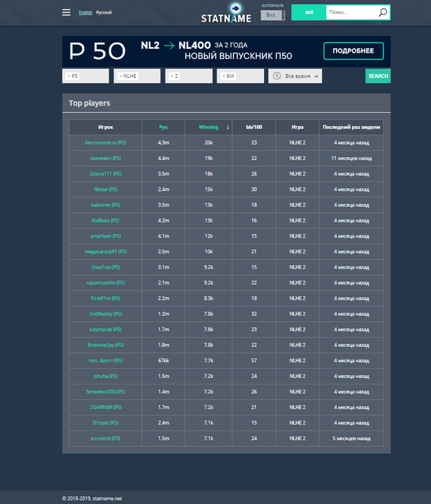Sort table by Рук column
Viewport: 431px width, 504px height.
(x=163, y=127)
